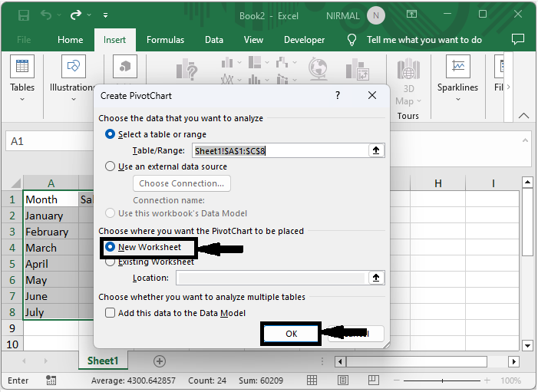Expand the 3D Map dropdown arrow
This screenshot has height=392, width=538.
[x=419, y=101]
